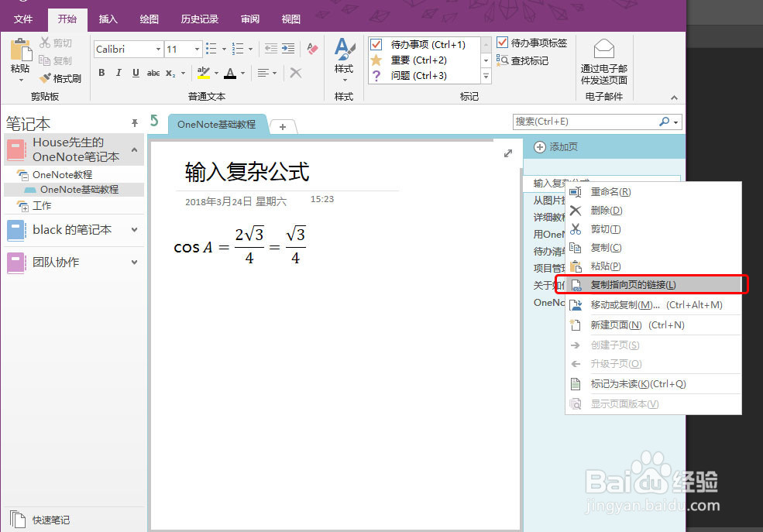
Task: Click the Paste clipboard icon
Action: (x=20, y=50)
